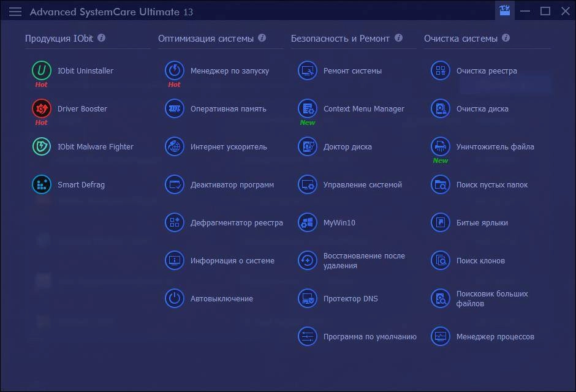Screen dimensions: 576x392
Task: Select the Протектор DNS label
Action: pyautogui.click(x=351, y=299)
